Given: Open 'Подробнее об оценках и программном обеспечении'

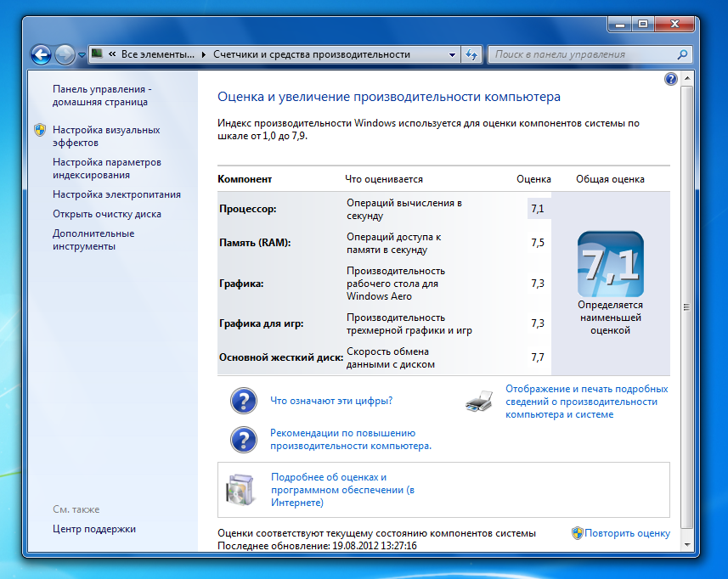Looking at the screenshot, I should (342, 490).
